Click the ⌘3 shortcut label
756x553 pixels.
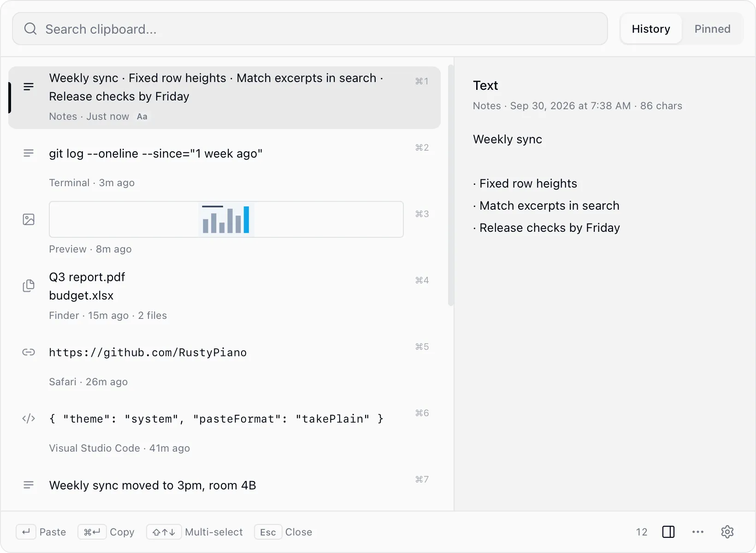(422, 214)
